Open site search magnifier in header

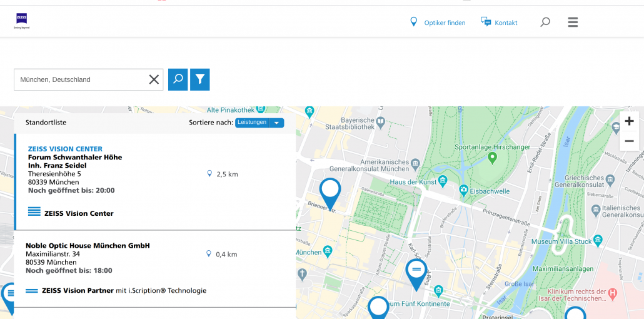click(x=545, y=22)
